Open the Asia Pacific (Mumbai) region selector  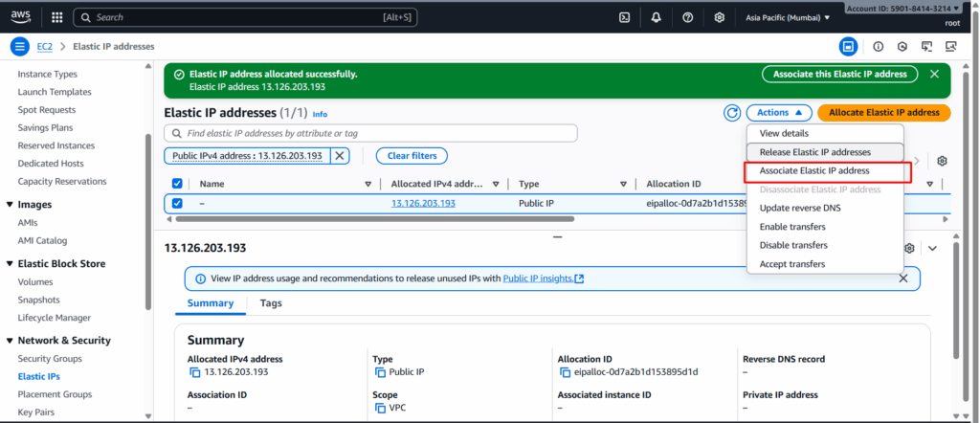[x=788, y=17]
